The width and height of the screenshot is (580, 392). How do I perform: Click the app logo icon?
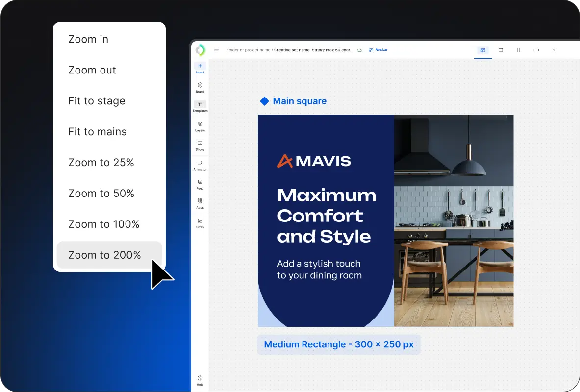coord(200,50)
